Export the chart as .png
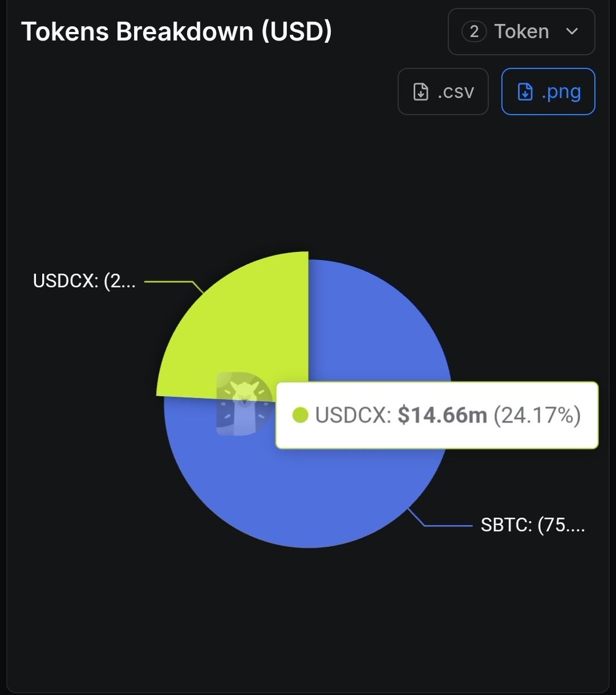616x695 pixels. (548, 92)
